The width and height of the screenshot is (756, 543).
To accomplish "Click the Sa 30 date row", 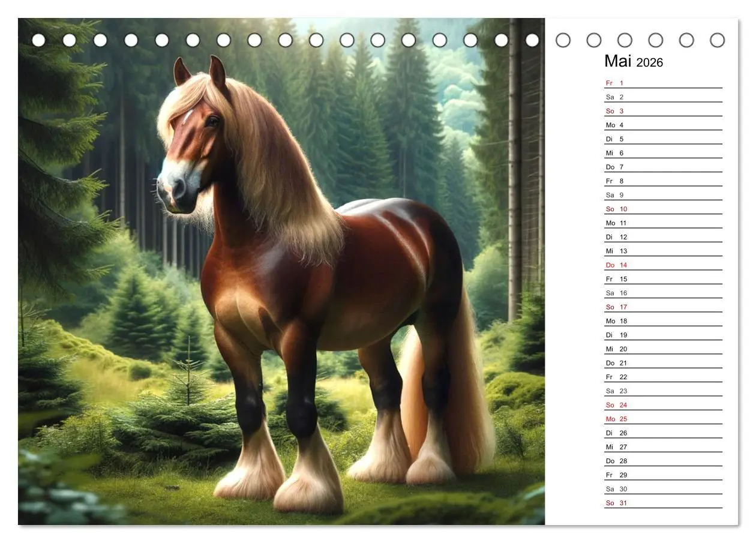I will coord(663,489).
